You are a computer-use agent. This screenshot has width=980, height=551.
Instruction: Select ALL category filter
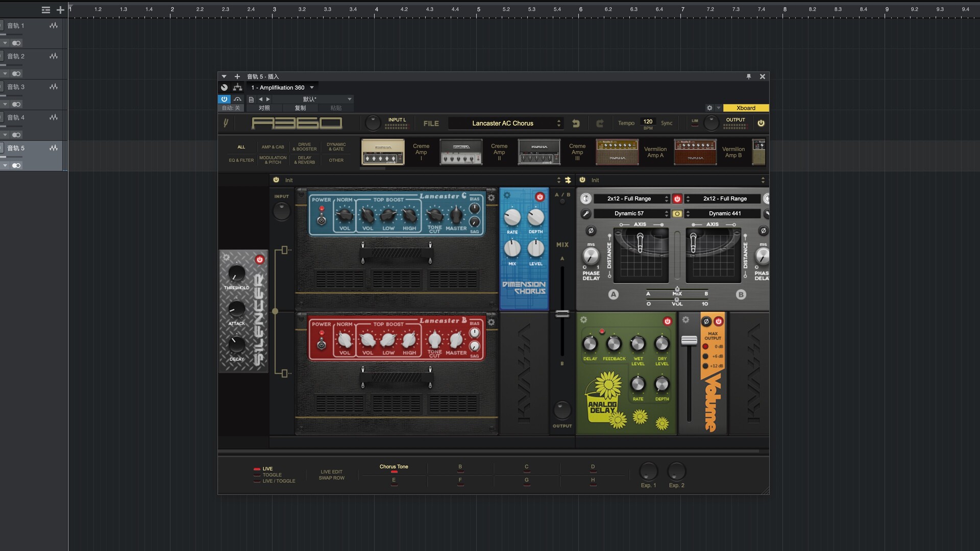pyautogui.click(x=241, y=147)
